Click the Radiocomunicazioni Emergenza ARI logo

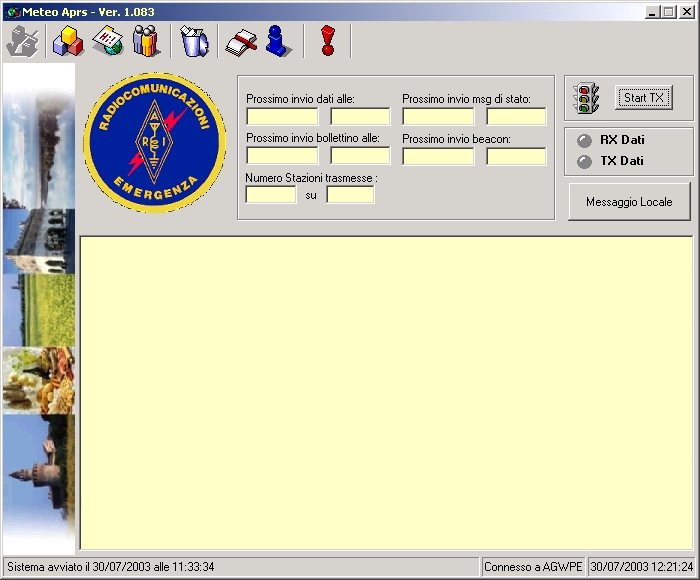(154, 143)
